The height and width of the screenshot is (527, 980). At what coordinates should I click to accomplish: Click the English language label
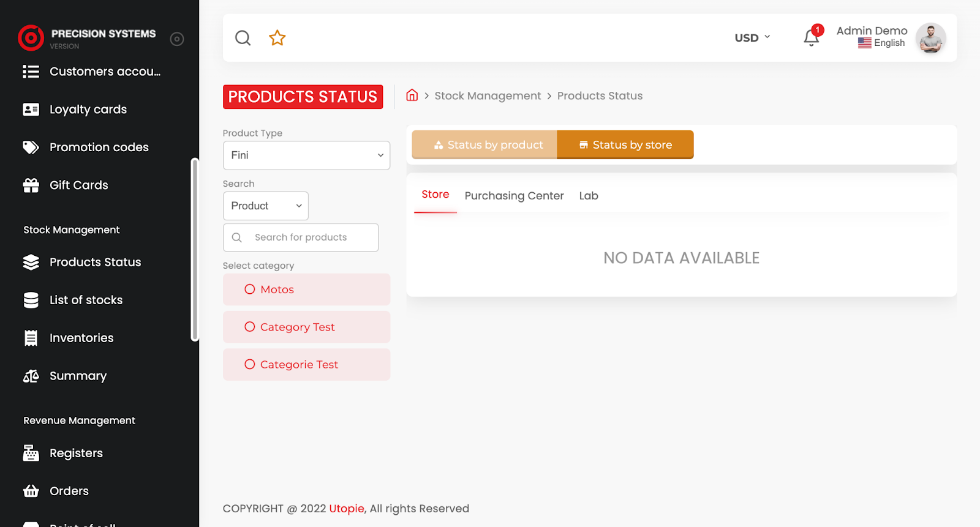889,43
